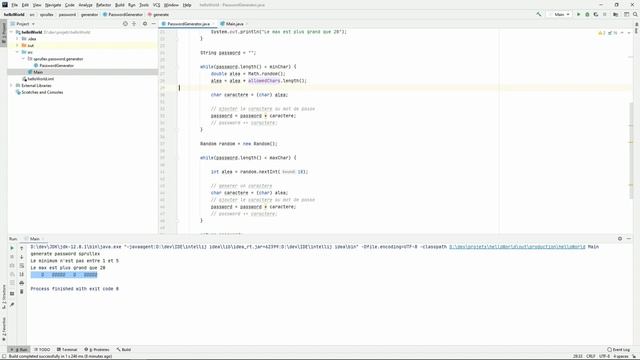Rerun Main in Run tool window
This screenshot has width=640, height=360.
click(12, 248)
